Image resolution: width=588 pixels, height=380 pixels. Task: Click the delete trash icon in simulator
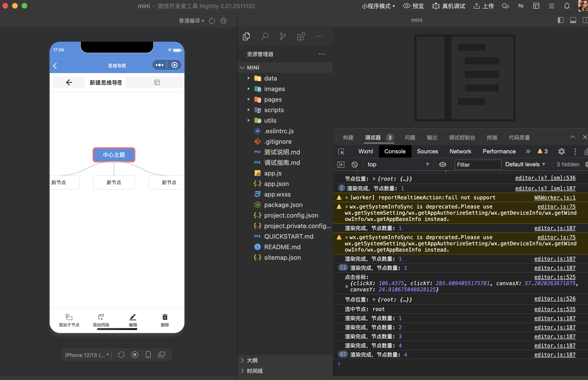pyautogui.click(x=165, y=317)
